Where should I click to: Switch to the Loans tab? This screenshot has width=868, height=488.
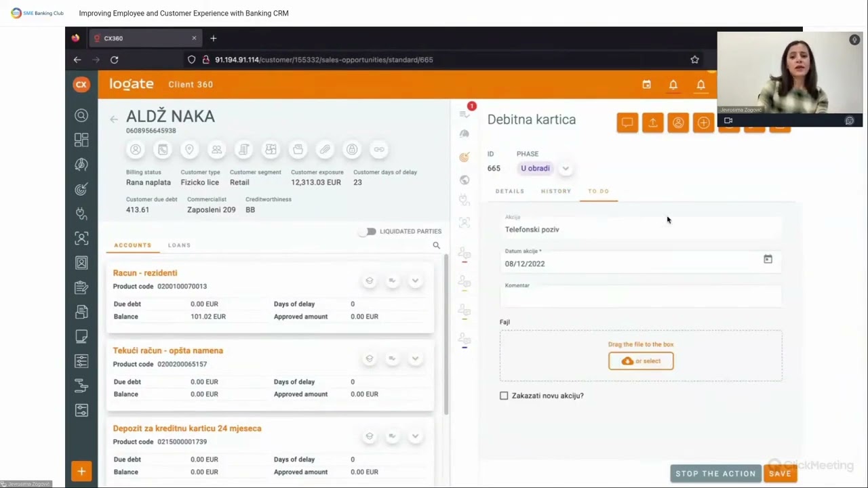click(x=180, y=245)
